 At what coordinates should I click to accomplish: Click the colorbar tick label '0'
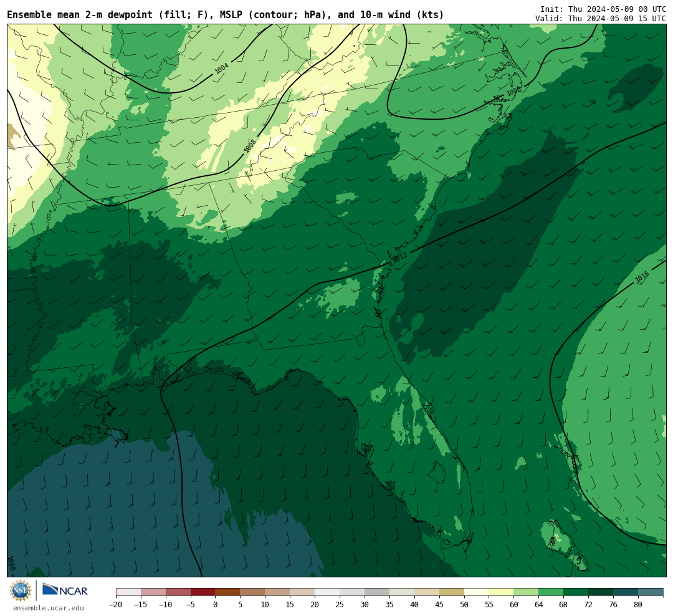(216, 604)
